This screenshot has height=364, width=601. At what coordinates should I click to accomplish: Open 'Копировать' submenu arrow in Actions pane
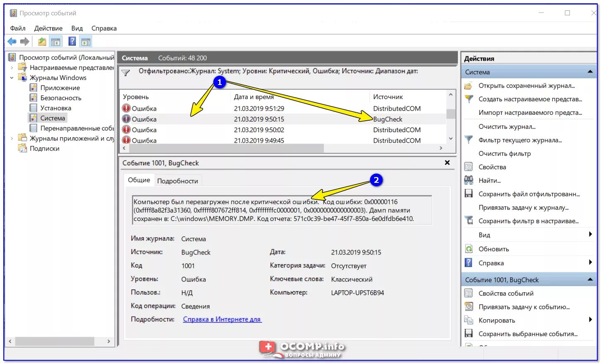tap(590, 320)
